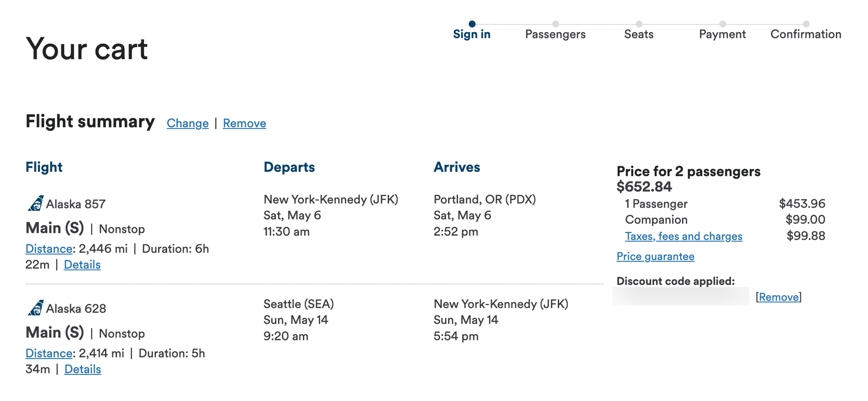
Task: Switch to the Passengers step
Action: click(555, 34)
